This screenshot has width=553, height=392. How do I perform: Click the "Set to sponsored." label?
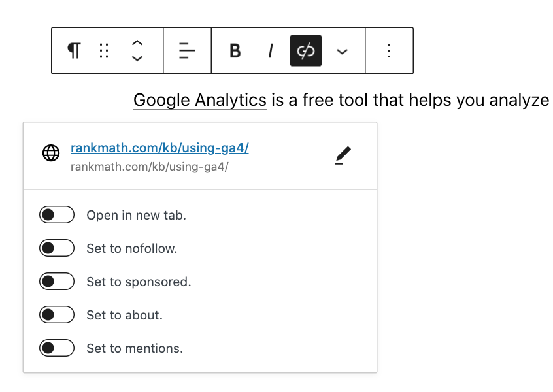click(x=139, y=282)
